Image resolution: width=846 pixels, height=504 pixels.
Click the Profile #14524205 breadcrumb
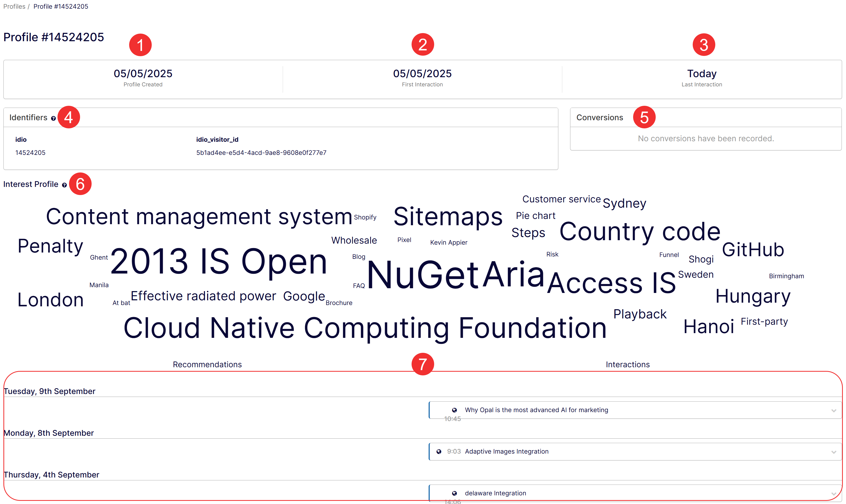(x=61, y=7)
